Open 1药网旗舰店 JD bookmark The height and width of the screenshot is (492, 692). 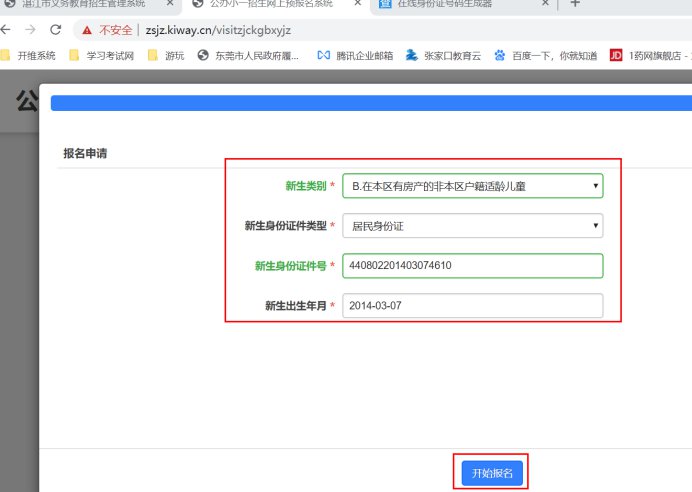click(651, 56)
